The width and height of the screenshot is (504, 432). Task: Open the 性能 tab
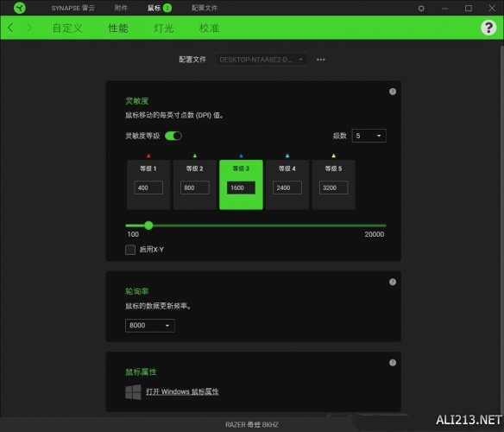click(x=118, y=28)
